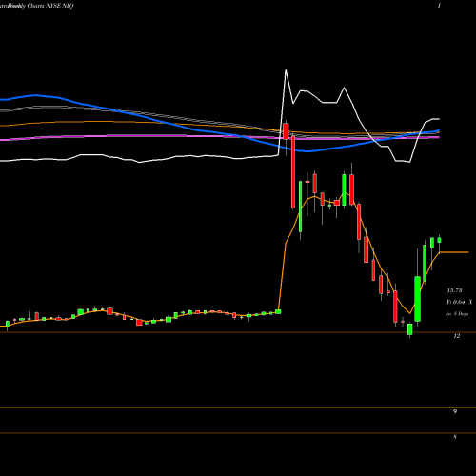Click the 8 price axis label
The image size is (476, 476).
(455, 437)
